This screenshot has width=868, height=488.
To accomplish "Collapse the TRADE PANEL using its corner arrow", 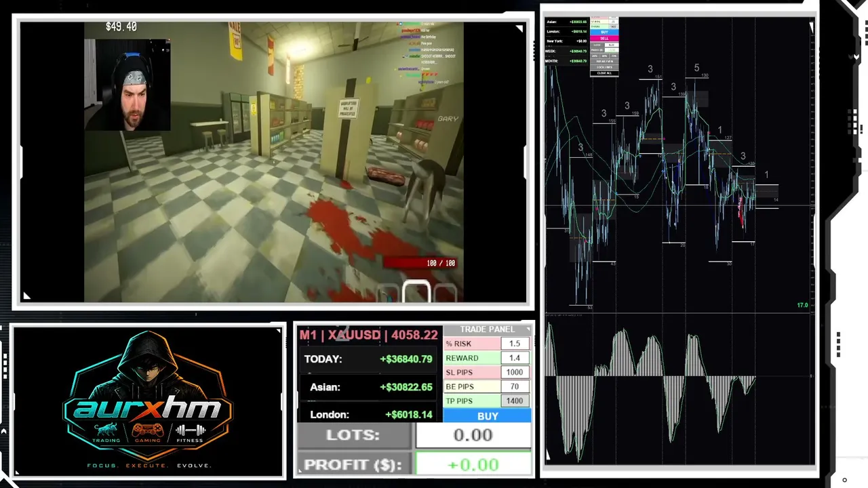I will pos(528,329).
